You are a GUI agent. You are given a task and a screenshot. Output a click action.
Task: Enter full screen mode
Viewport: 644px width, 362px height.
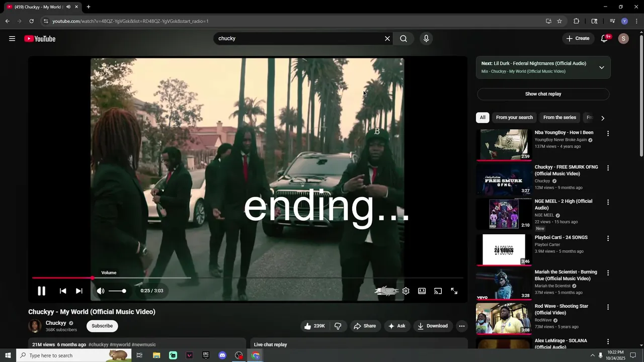click(454, 291)
